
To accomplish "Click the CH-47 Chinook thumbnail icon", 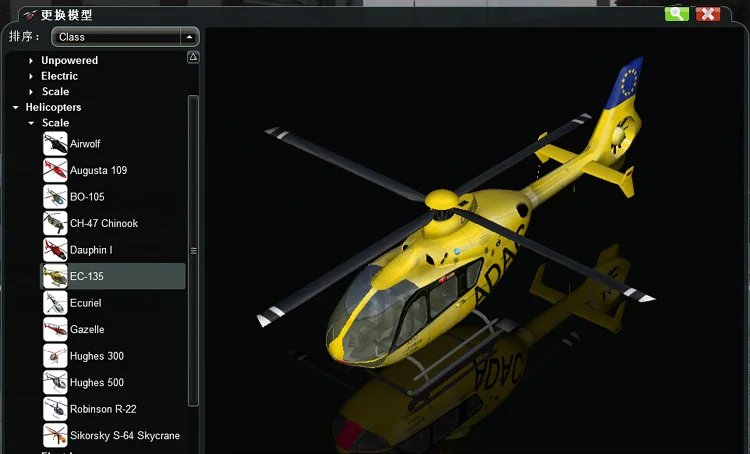I will click(x=55, y=223).
